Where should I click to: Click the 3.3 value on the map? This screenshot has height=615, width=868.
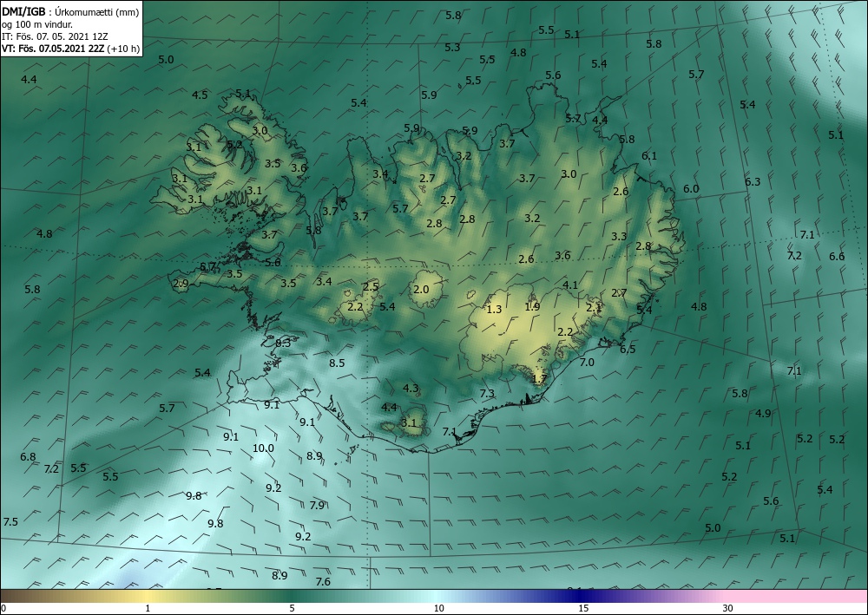coord(619,236)
